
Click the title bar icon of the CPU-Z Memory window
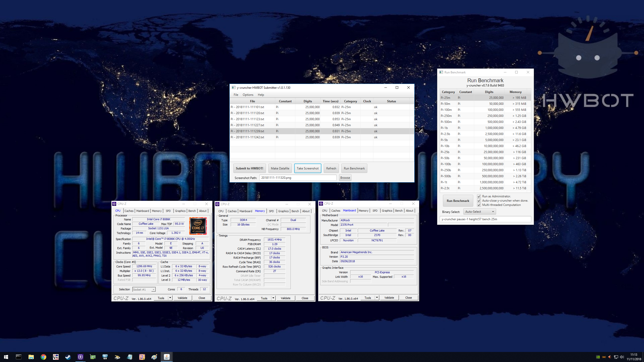[217, 204]
